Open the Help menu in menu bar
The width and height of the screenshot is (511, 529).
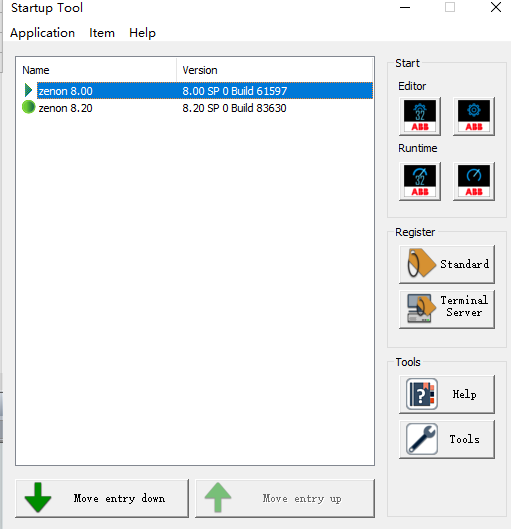[x=142, y=33]
